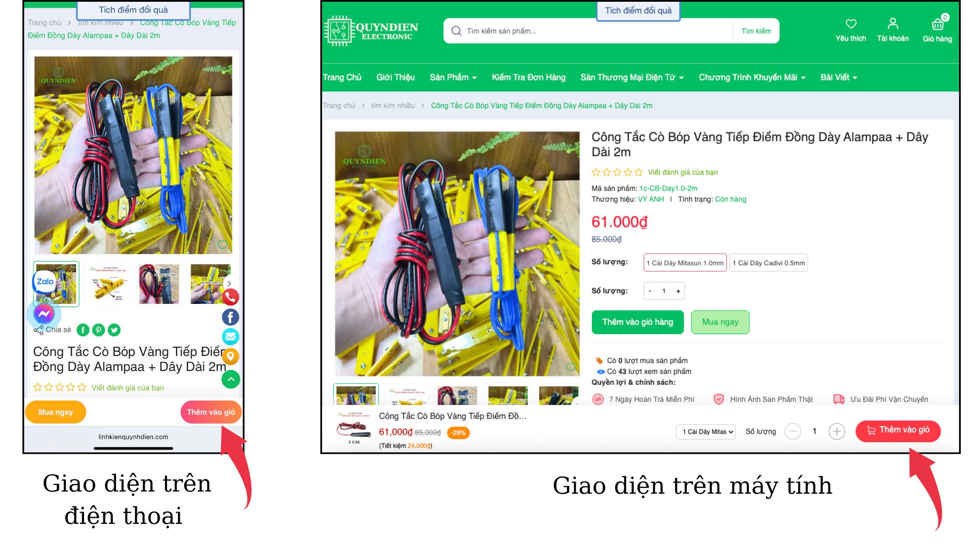Tap the Messenger chat bubble icon
This screenshot has width=980, height=551.
pos(44,314)
